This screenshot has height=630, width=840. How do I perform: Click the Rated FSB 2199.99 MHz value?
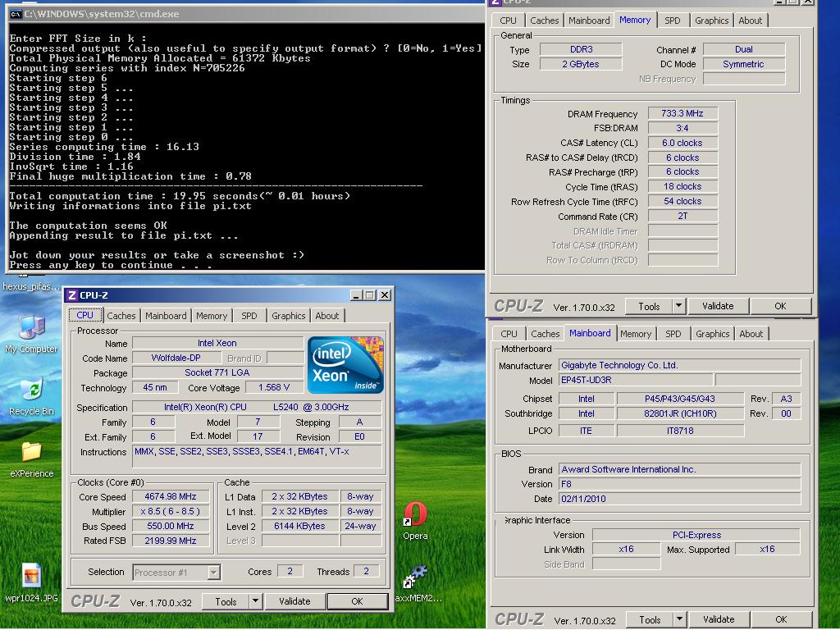pos(171,541)
